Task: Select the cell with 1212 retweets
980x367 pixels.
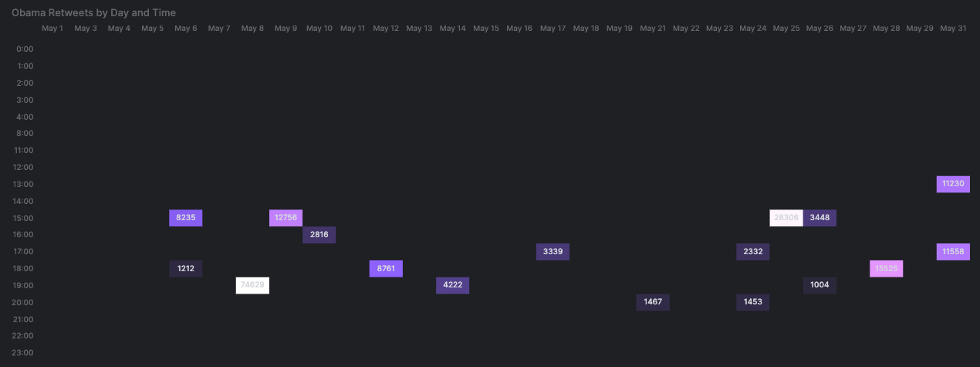Action: tap(185, 269)
